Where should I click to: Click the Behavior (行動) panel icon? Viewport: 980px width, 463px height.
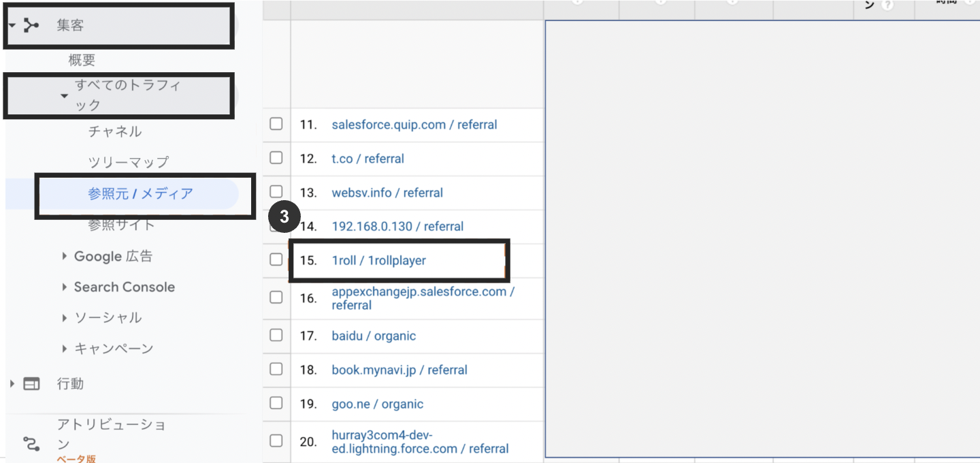(31, 384)
